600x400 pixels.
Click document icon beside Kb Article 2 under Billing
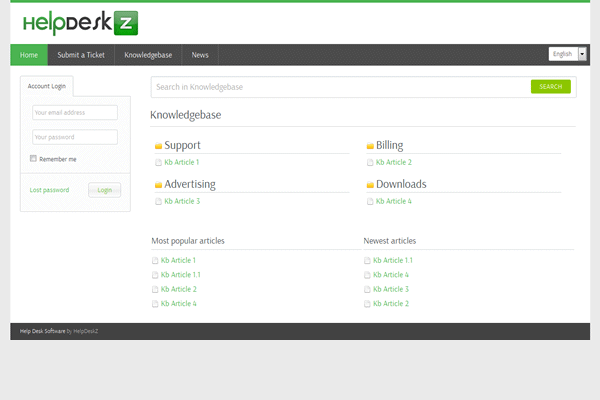coord(370,162)
